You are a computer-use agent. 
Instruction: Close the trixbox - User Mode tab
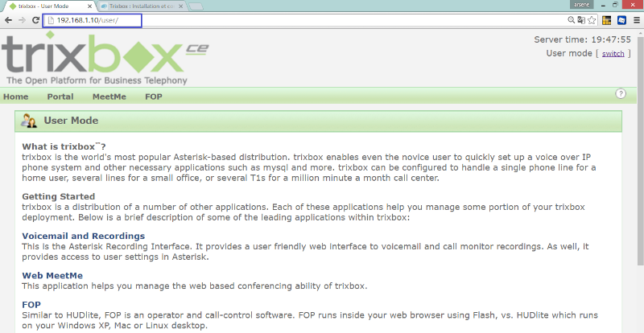[90, 6]
